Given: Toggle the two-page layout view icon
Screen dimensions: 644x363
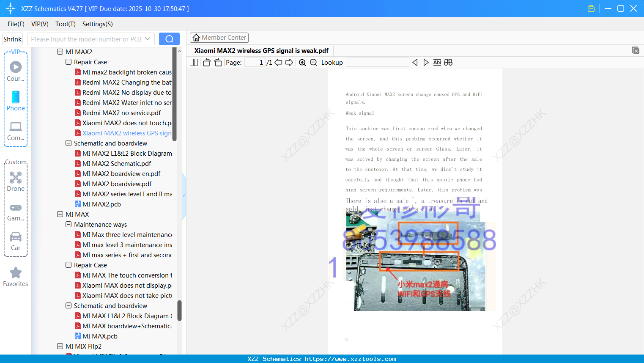Looking at the screenshot, I should (194, 63).
